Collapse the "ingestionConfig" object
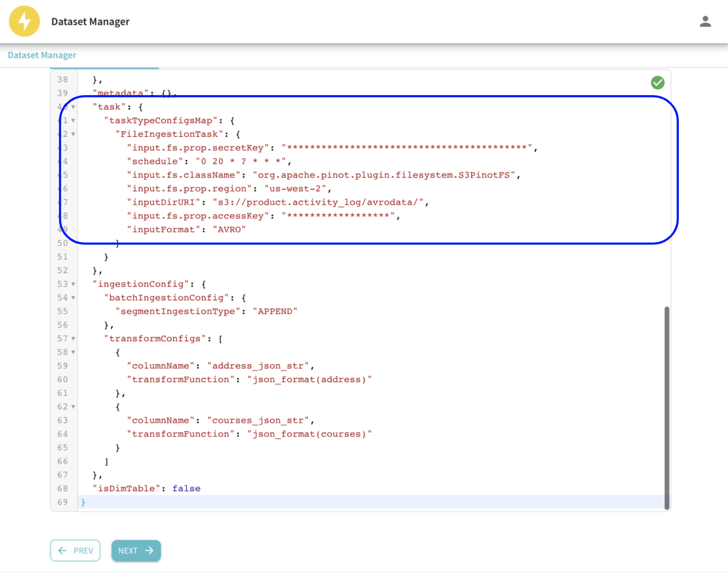Image resolution: width=728 pixels, height=573 pixels. click(x=74, y=284)
